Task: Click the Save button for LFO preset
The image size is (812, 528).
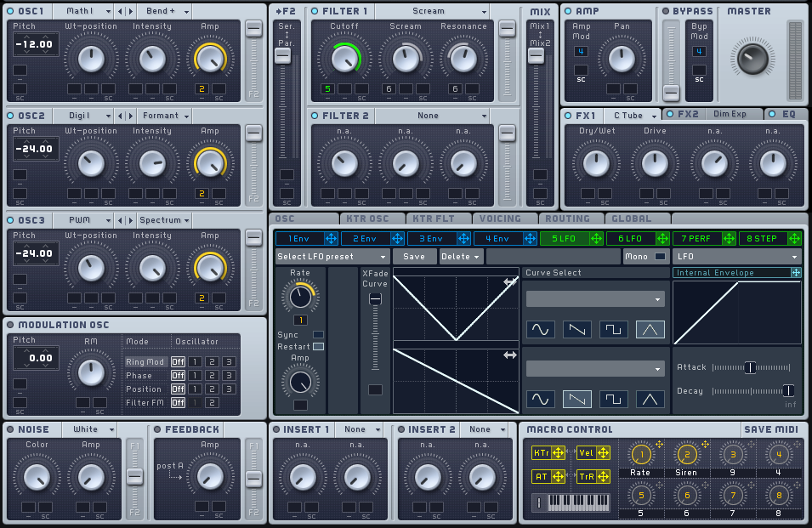Action: point(414,257)
